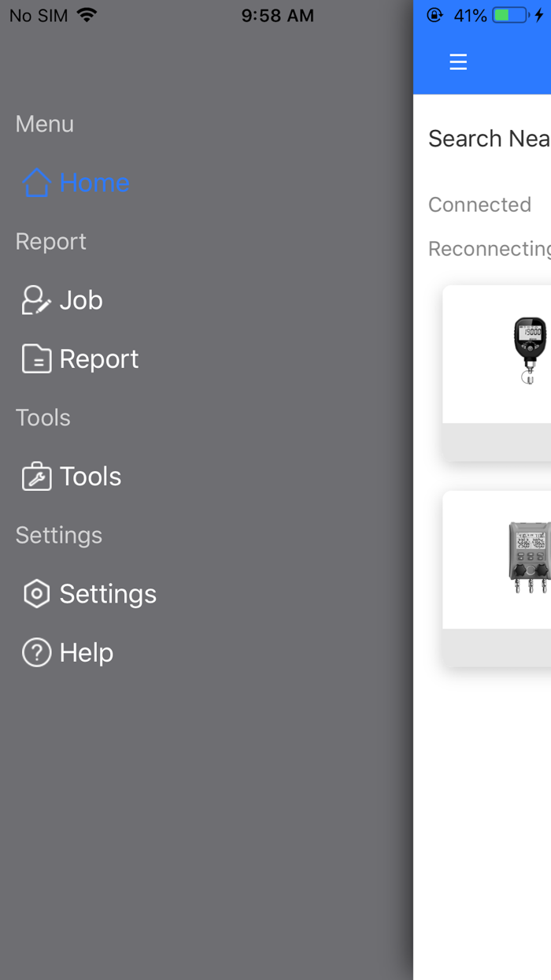Select 'Help' from the Settings section
Screen dimensions: 551x980
(87, 652)
